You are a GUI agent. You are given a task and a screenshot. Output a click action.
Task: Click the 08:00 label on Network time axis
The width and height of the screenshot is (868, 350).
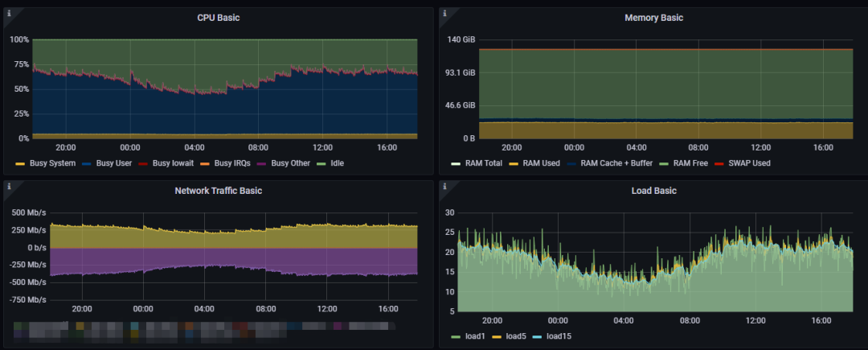click(x=266, y=308)
